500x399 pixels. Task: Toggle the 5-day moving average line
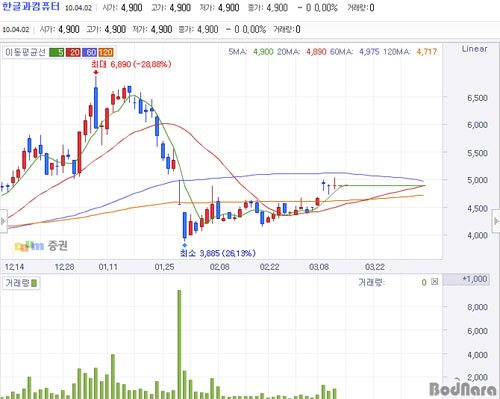point(56,52)
